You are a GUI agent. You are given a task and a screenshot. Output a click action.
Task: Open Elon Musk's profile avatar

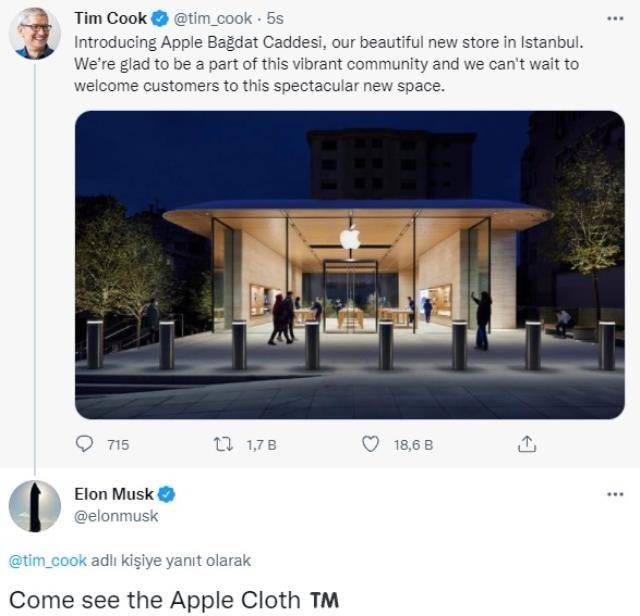[x=34, y=505]
